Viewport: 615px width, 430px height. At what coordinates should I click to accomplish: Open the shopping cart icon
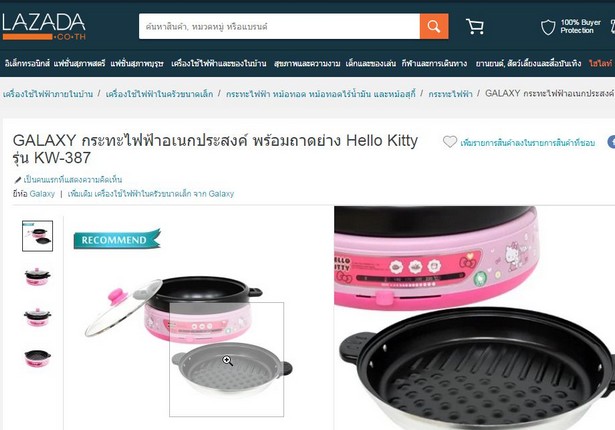[x=475, y=26]
